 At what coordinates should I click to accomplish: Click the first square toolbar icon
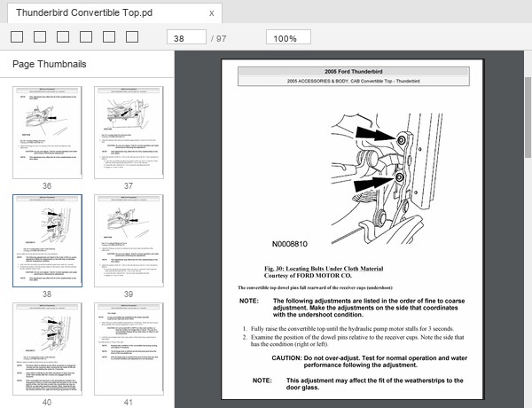click(x=17, y=36)
